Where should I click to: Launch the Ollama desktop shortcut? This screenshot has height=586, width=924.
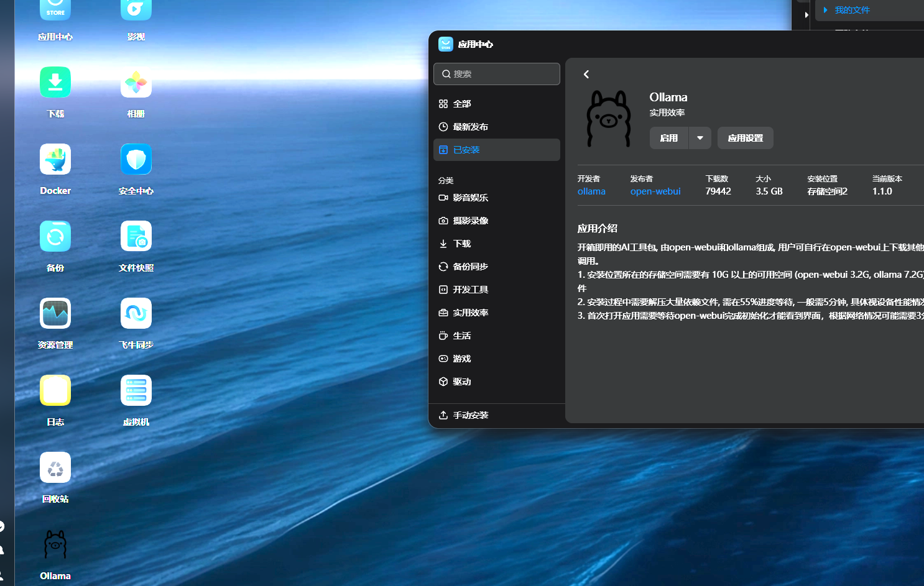(55, 545)
